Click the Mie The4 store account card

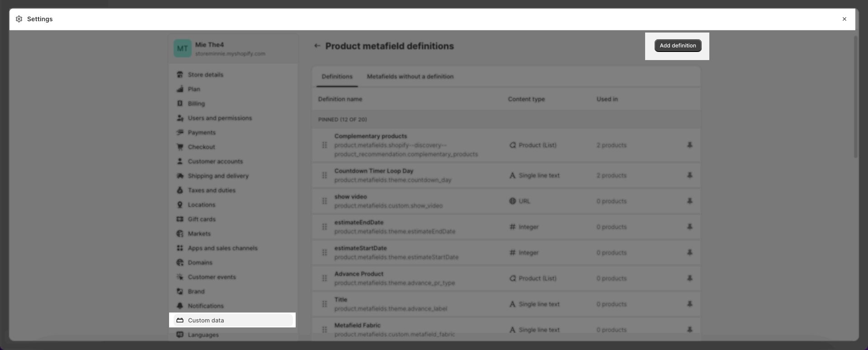click(x=233, y=49)
